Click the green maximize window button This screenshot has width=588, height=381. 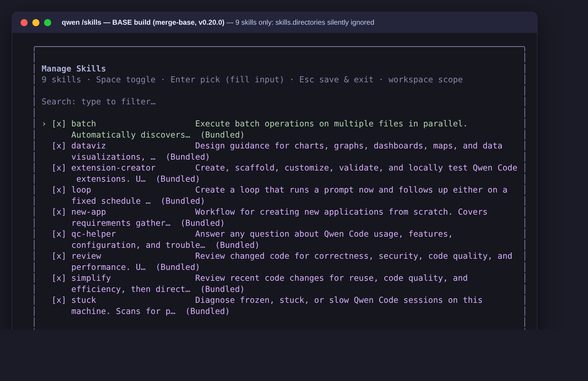(x=48, y=23)
